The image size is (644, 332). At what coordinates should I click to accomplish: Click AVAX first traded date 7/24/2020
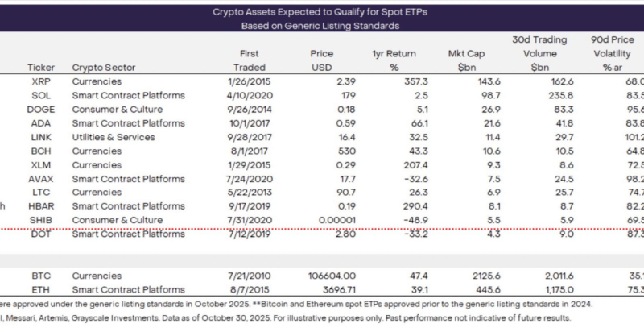click(247, 179)
